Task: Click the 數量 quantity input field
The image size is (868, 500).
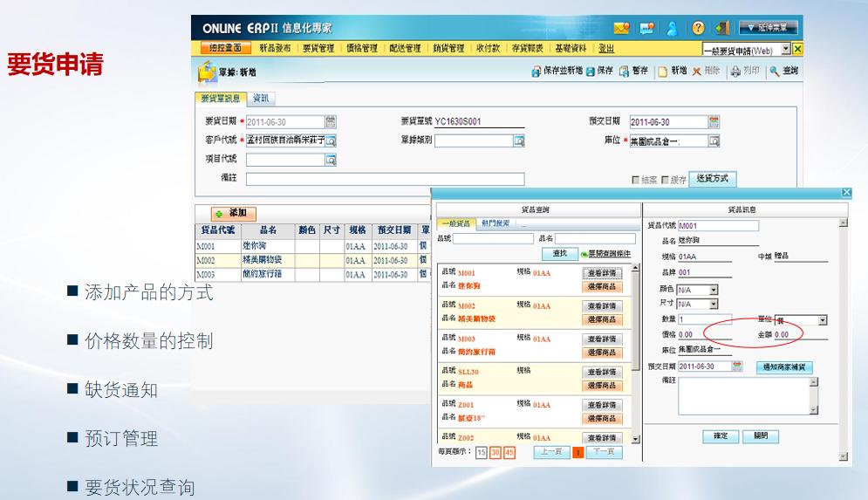Action: click(x=704, y=319)
